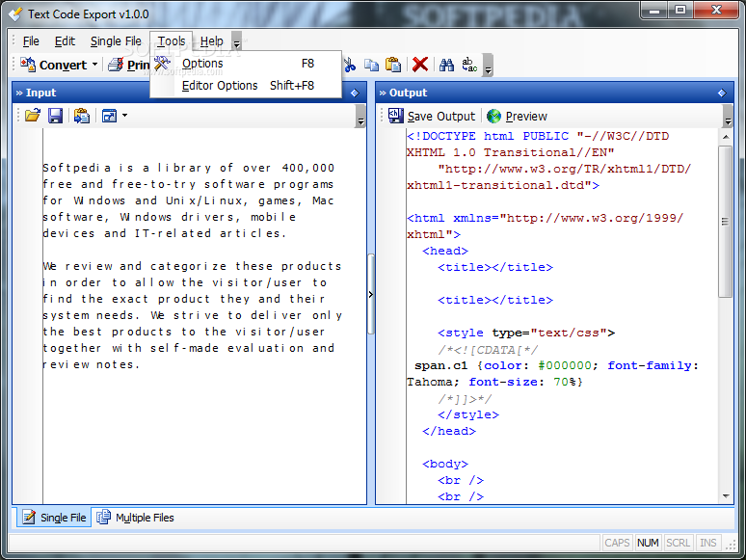Click the Print toolbar button

(x=128, y=65)
